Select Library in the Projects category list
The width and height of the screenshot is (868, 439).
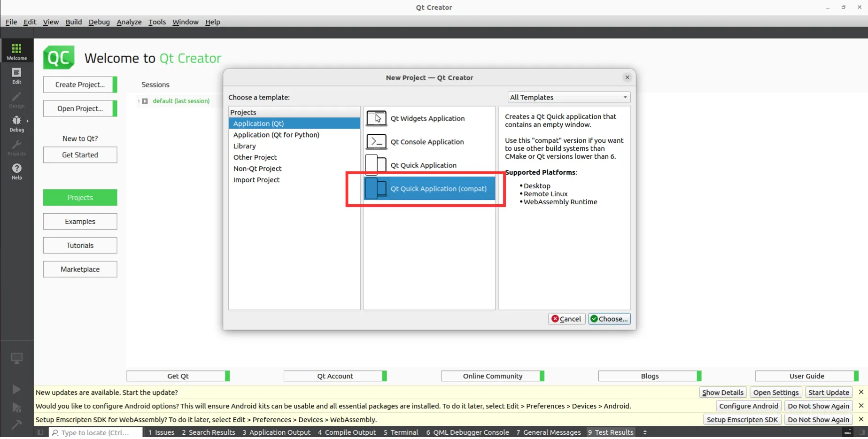244,146
